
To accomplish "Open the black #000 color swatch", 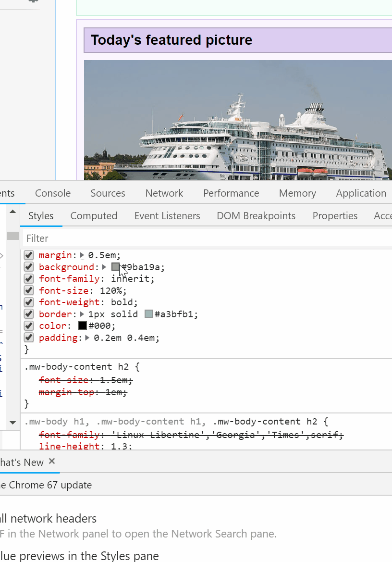I will click(x=83, y=326).
